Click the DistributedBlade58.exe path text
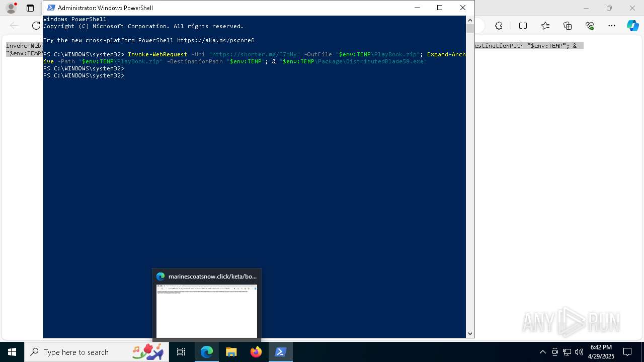Image resolution: width=644 pixels, height=362 pixels. point(353,61)
